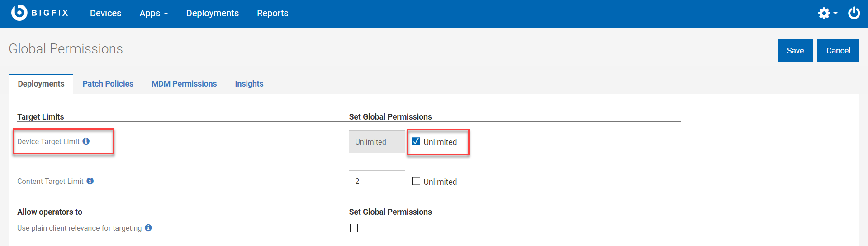Switch to the MDM Permissions tab
Screen dimensions: 868x246
click(x=184, y=84)
